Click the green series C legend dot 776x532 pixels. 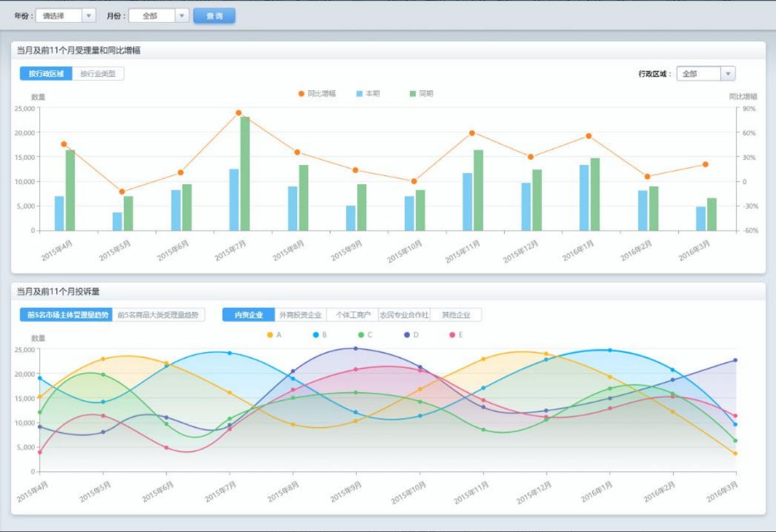point(362,335)
